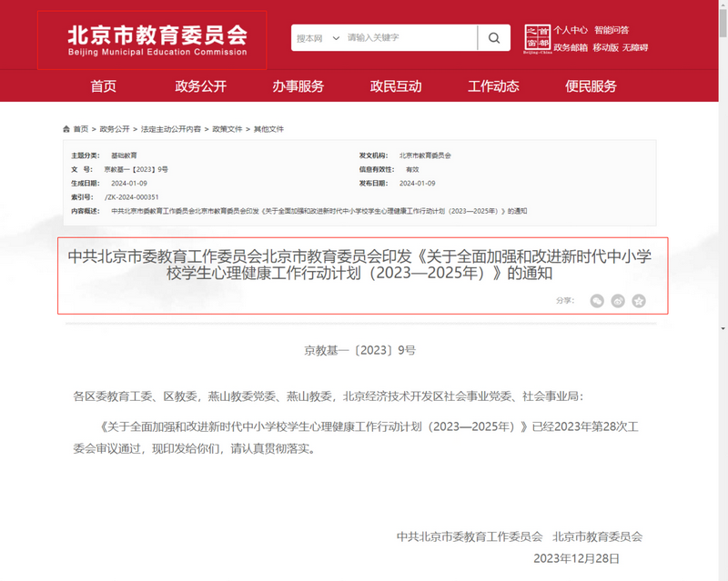The width and height of the screenshot is (728, 581).
Task: Go to 政民互动 in the navigation bar
Action: pyautogui.click(x=396, y=86)
